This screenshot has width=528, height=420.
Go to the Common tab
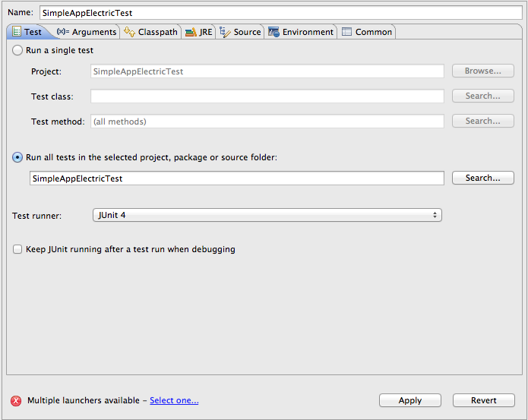coord(367,32)
